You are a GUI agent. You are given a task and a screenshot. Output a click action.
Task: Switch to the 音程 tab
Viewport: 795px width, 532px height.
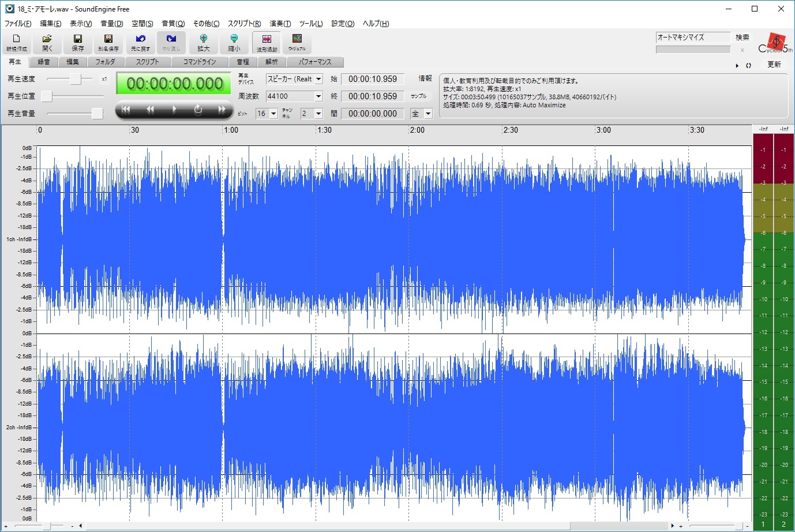coord(243,62)
